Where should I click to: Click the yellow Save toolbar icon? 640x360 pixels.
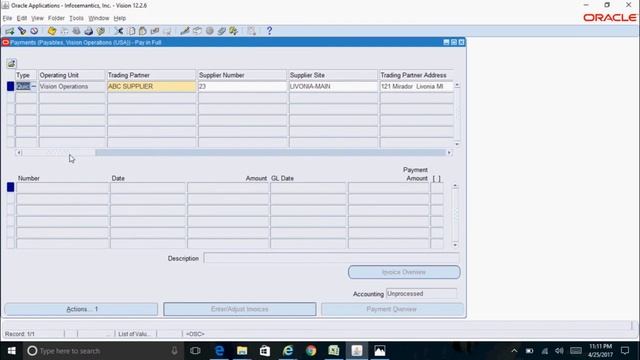(52, 31)
